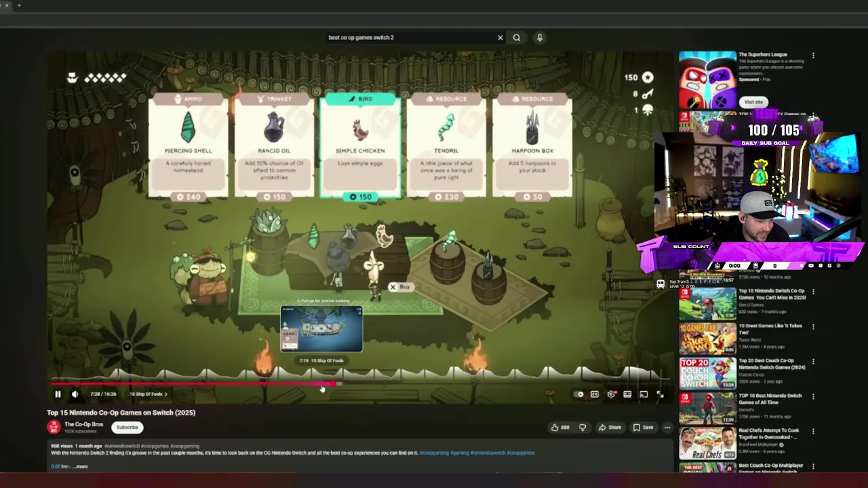Open 'Top 10 Nintendo Switch Co-Op Games' thumbnail

pyautogui.click(x=708, y=303)
